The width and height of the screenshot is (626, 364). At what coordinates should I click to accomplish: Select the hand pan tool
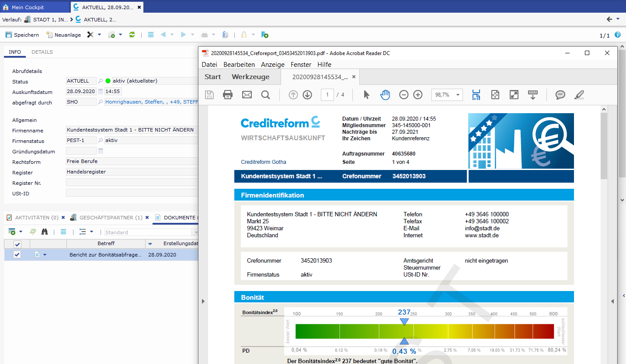pyautogui.click(x=385, y=95)
